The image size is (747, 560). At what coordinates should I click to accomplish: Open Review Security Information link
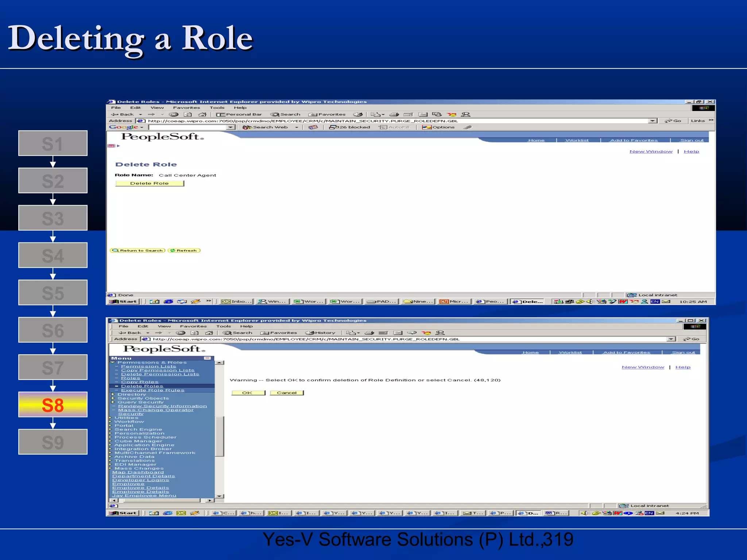162,406
